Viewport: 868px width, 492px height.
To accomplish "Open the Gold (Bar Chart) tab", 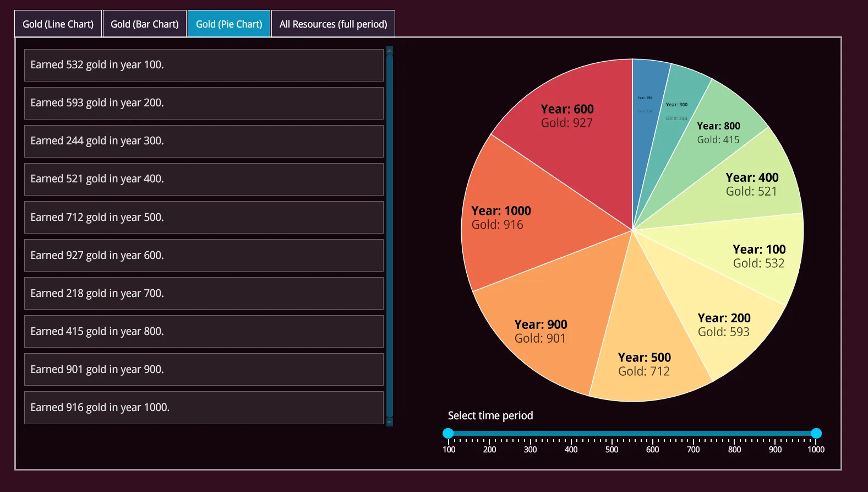I will pos(144,24).
